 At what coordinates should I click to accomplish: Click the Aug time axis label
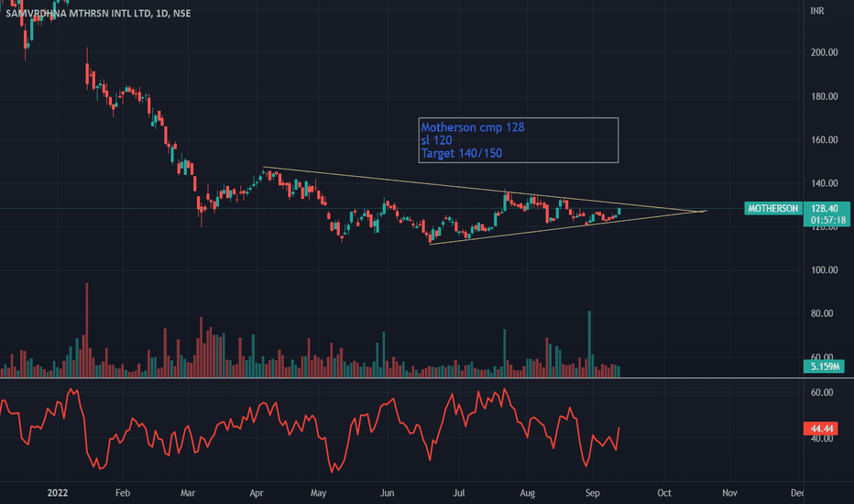click(527, 493)
